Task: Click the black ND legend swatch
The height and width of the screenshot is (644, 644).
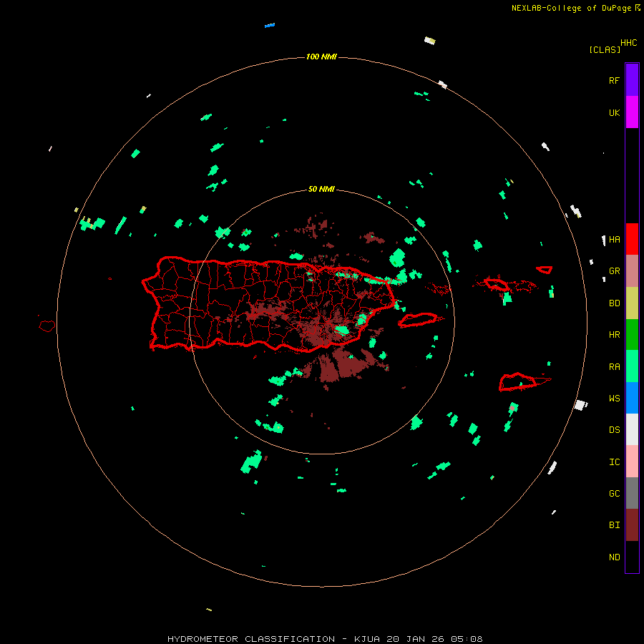Action: coord(632,557)
